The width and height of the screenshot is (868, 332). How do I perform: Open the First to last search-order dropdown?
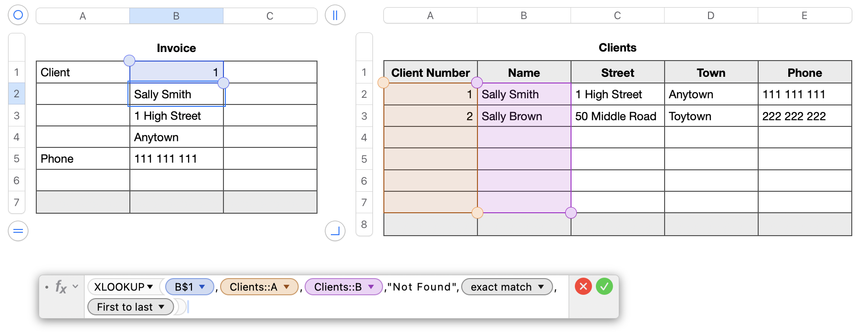click(161, 307)
